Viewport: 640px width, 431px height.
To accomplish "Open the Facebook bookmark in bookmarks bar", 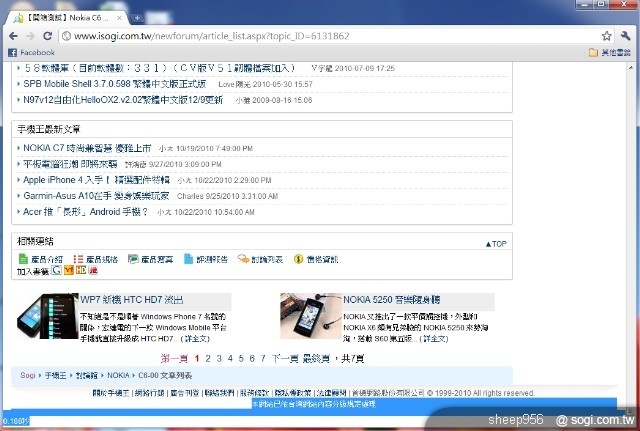I will point(31,52).
